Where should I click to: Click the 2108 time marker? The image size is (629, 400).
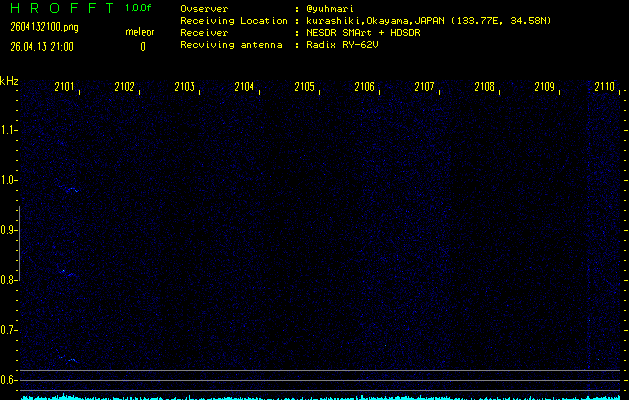tap(484, 87)
